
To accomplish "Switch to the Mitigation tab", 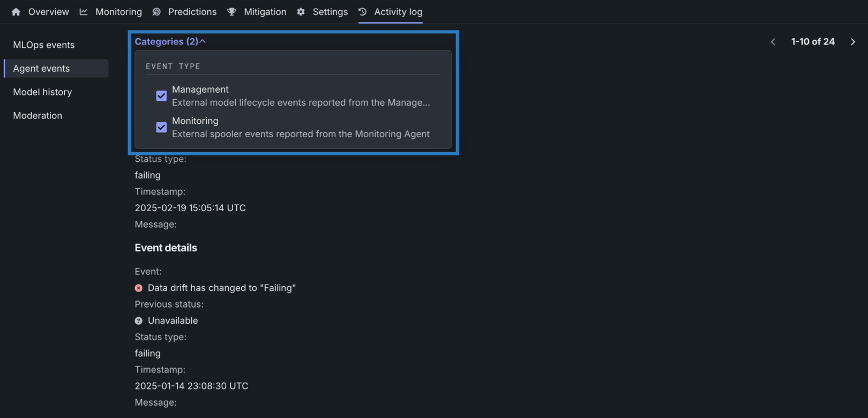I will pos(265,12).
